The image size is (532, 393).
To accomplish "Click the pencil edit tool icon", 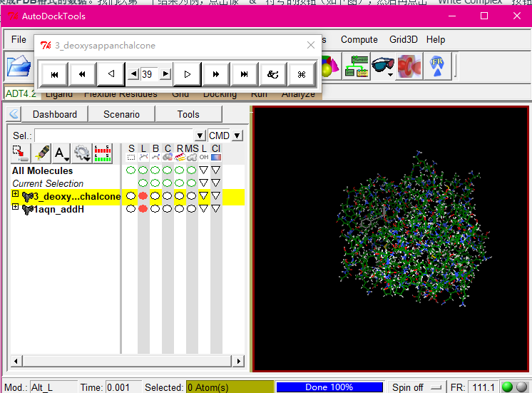I will tap(41, 153).
